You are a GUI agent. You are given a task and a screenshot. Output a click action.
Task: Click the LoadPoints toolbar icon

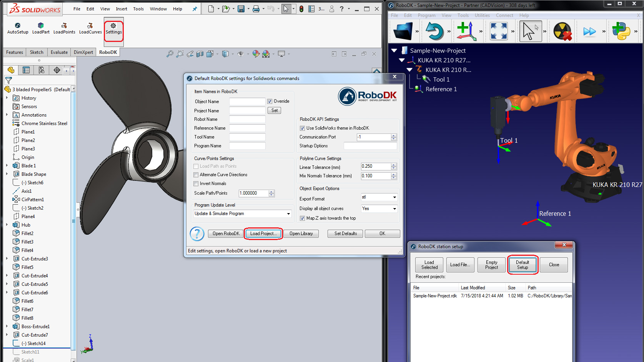[64, 26]
